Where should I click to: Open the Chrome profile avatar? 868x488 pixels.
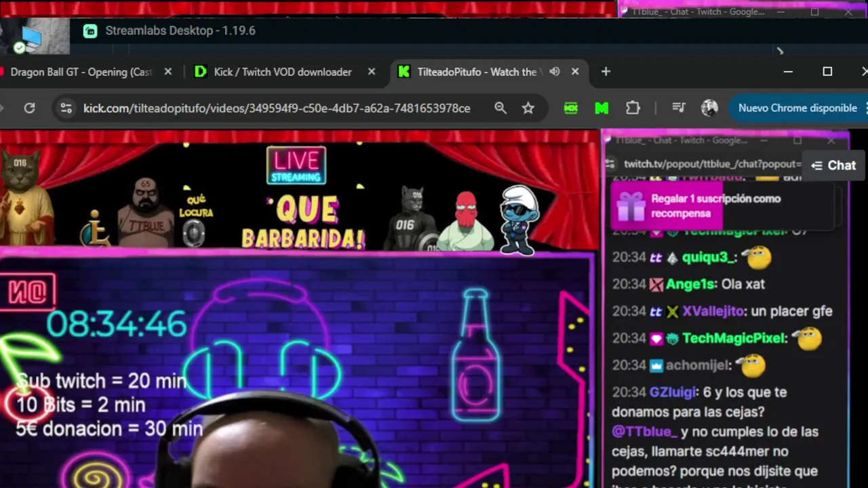709,108
